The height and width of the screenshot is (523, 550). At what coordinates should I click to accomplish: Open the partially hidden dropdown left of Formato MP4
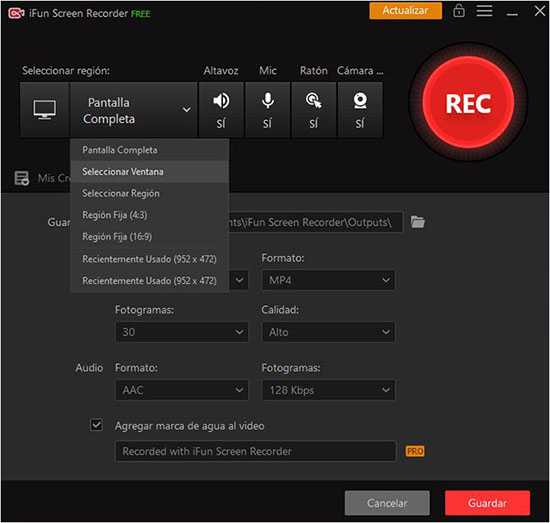(x=239, y=280)
